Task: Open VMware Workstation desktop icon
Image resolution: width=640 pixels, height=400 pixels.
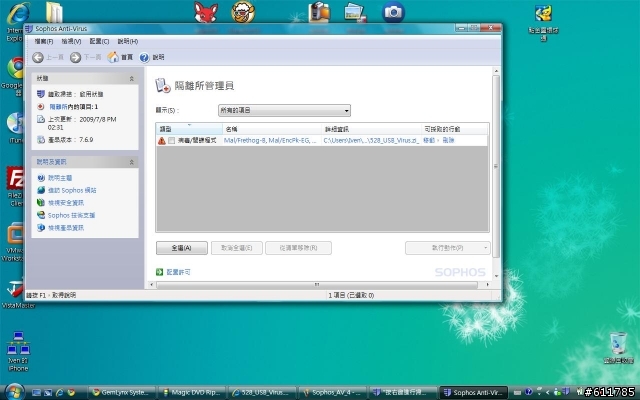Action: point(16,233)
